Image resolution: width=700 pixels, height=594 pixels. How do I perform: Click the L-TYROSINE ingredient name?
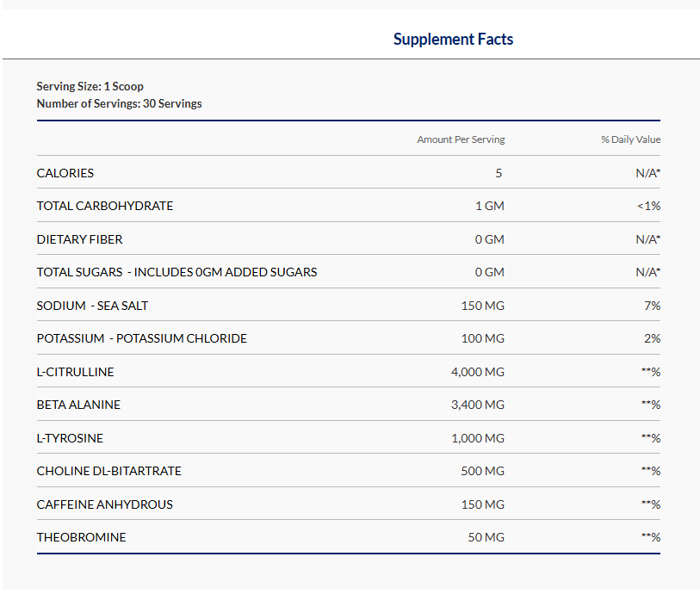(x=70, y=438)
